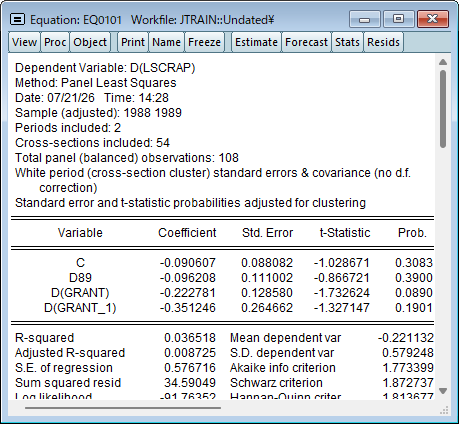This screenshot has height=424, width=459.
Task: Close the EQ0101 equation window
Action: [433, 19]
